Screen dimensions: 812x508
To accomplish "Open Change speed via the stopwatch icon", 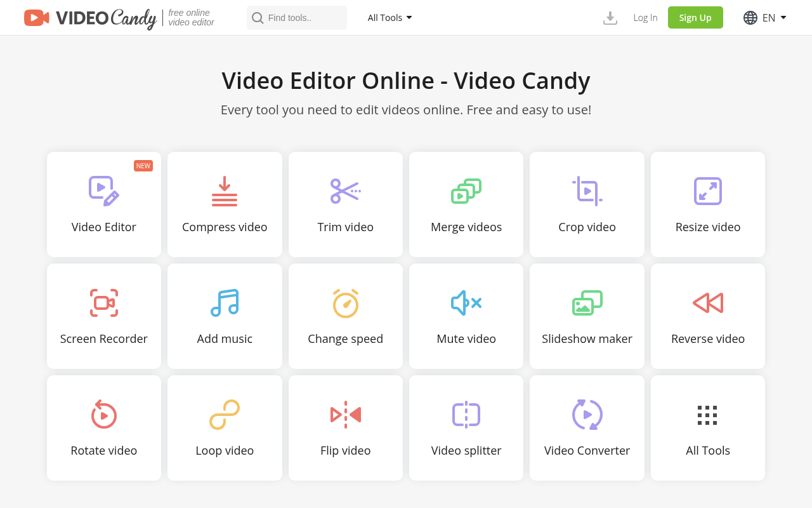I will point(345,302).
